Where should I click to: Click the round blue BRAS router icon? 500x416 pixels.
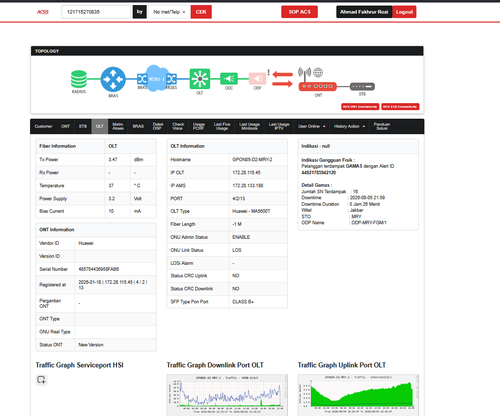[x=113, y=79]
